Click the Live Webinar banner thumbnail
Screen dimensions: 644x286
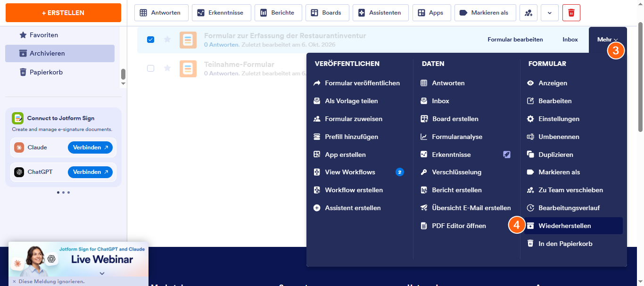78,259
